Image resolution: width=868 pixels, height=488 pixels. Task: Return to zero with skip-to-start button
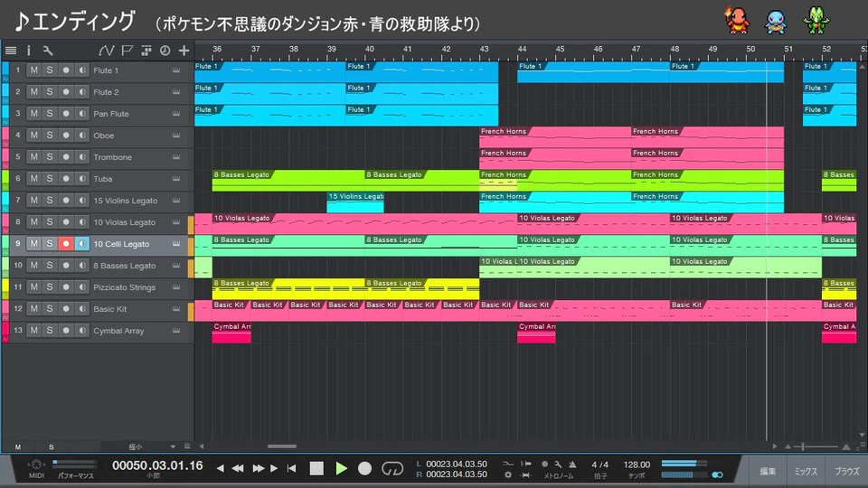click(x=292, y=469)
